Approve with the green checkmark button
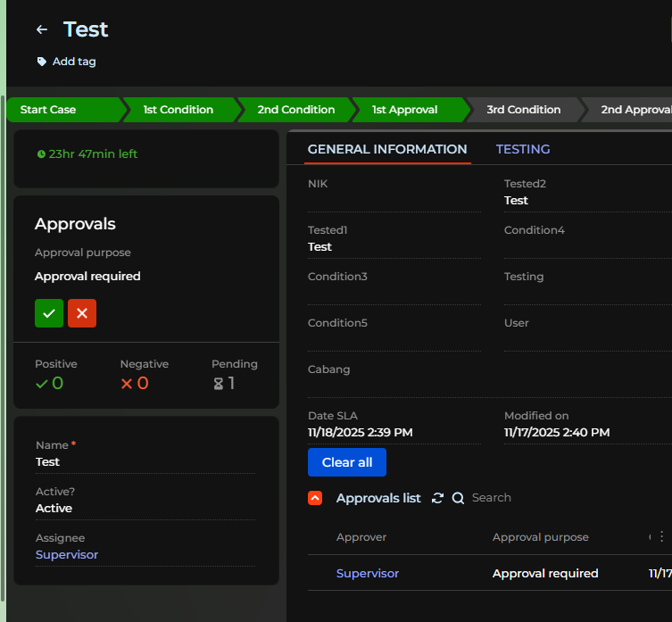Screen dimensions: 672x622 click(x=49, y=313)
